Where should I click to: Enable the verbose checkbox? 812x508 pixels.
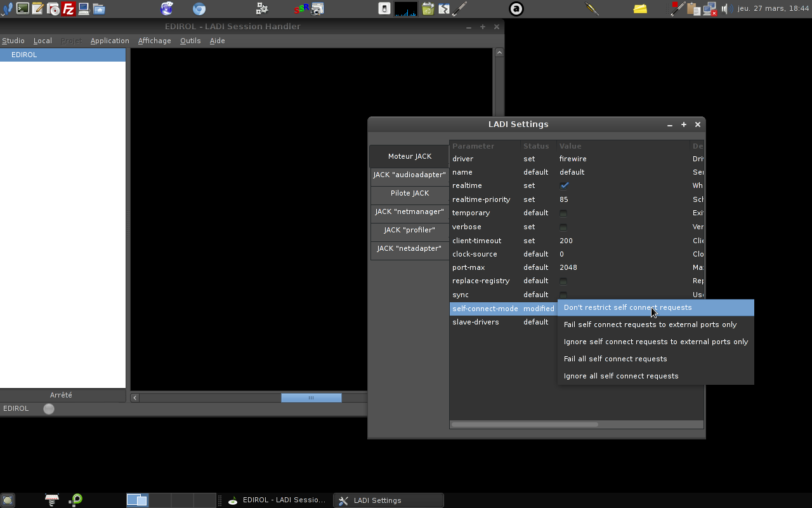[563, 227]
